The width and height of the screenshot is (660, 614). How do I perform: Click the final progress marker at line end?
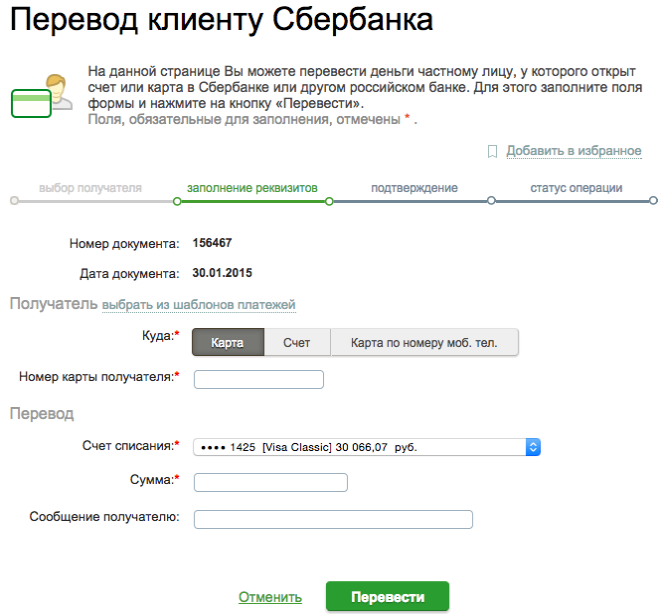(x=653, y=201)
